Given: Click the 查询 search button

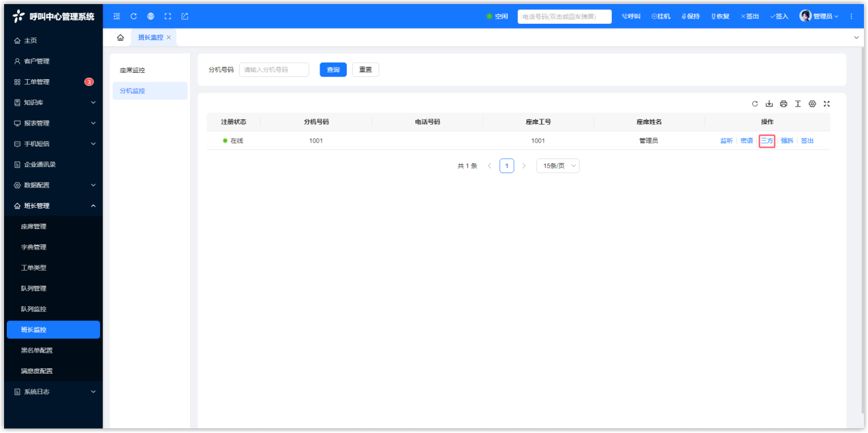Looking at the screenshot, I should click(x=333, y=70).
